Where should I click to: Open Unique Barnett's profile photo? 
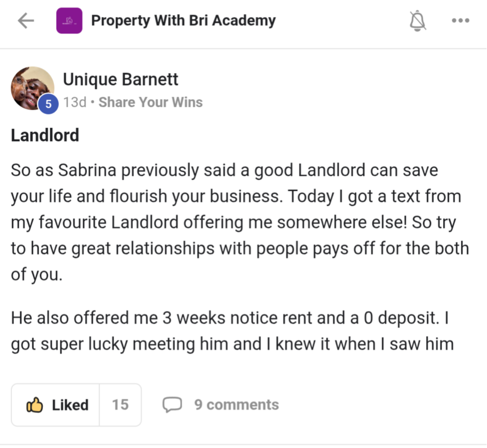pyautogui.click(x=32, y=88)
